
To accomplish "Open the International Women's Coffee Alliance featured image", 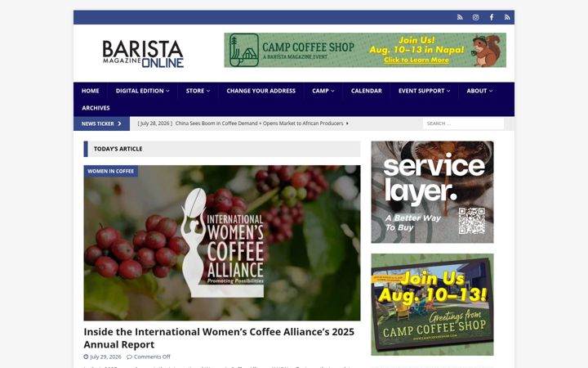I will [222, 243].
